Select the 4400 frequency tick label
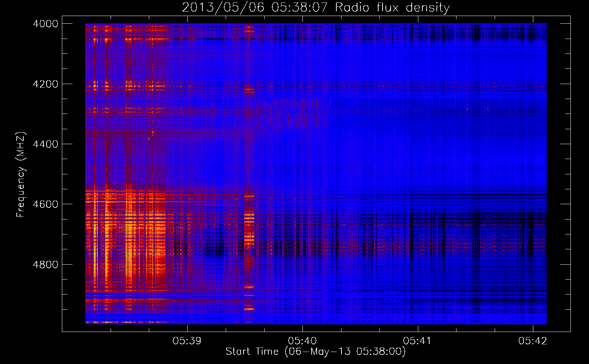The image size is (589, 364). point(46,144)
